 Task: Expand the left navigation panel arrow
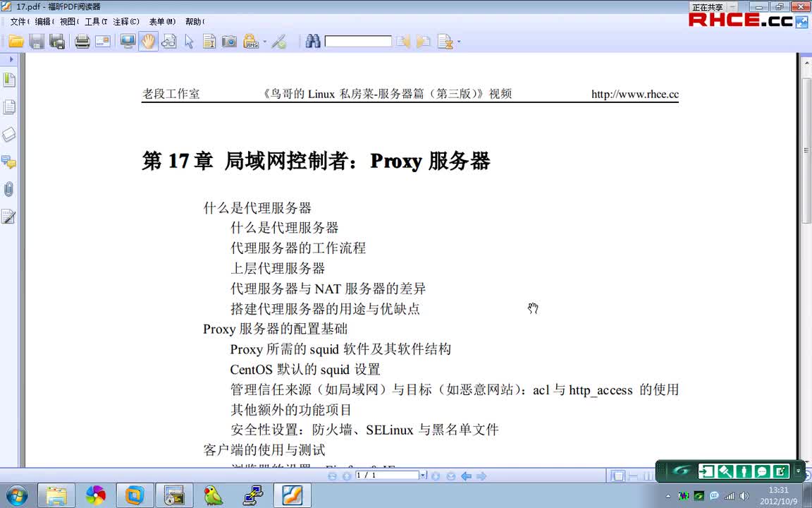11,59
